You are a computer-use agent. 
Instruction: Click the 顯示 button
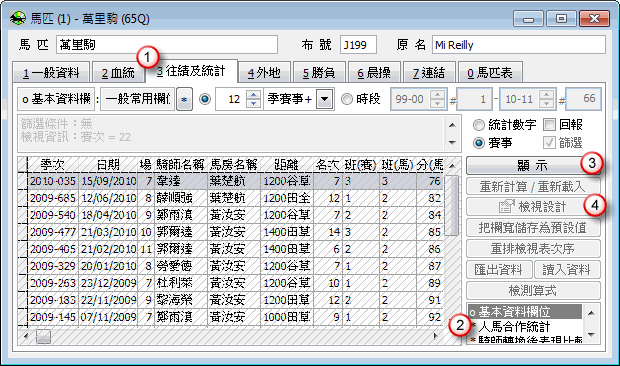(x=533, y=166)
